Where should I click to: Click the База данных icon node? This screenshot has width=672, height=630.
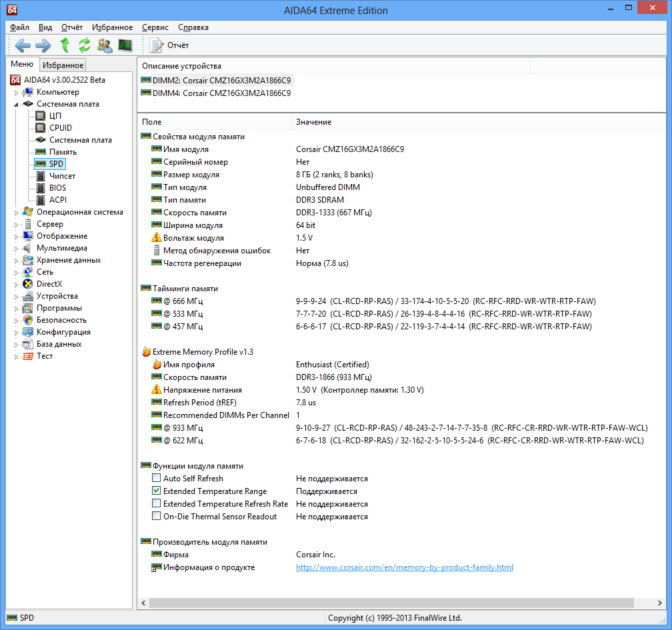tap(28, 344)
